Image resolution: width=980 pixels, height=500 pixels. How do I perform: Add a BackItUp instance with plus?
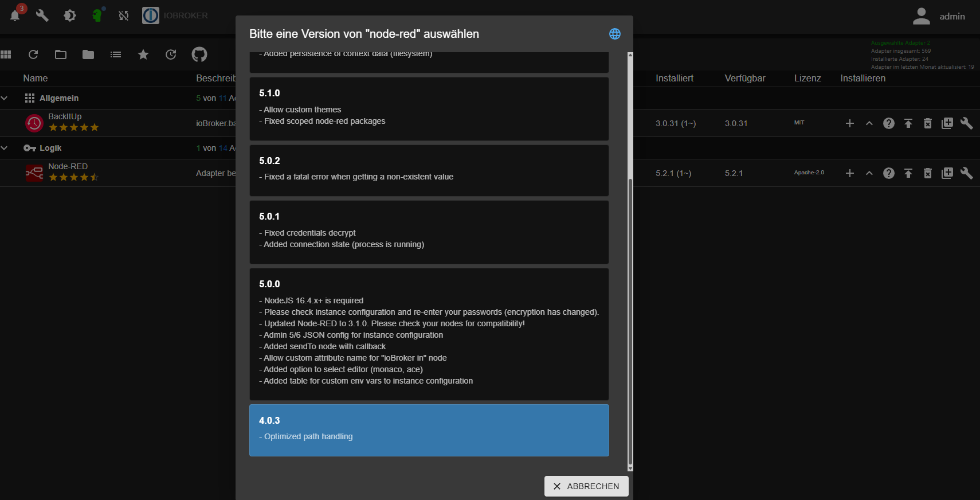(849, 123)
